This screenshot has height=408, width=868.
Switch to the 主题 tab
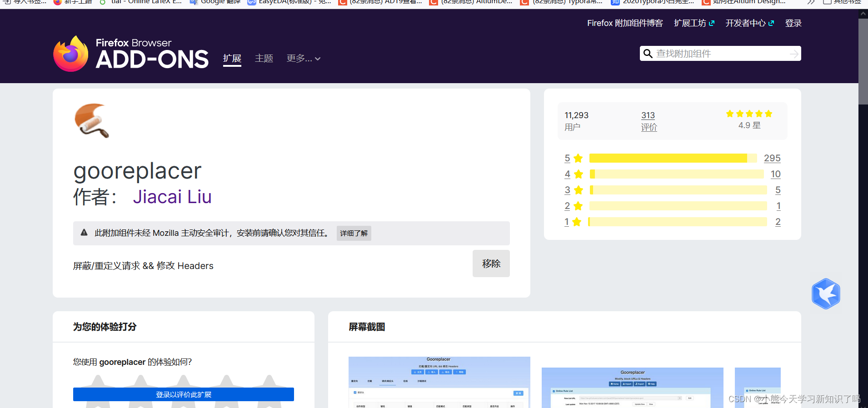tap(264, 59)
